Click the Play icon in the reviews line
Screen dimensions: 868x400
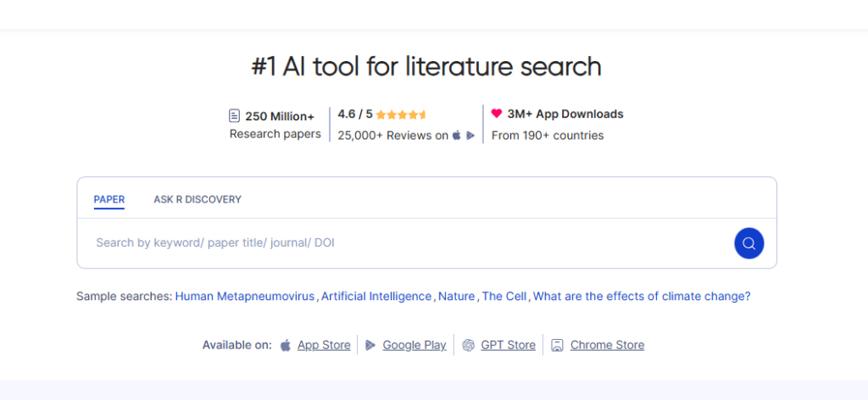pos(470,136)
